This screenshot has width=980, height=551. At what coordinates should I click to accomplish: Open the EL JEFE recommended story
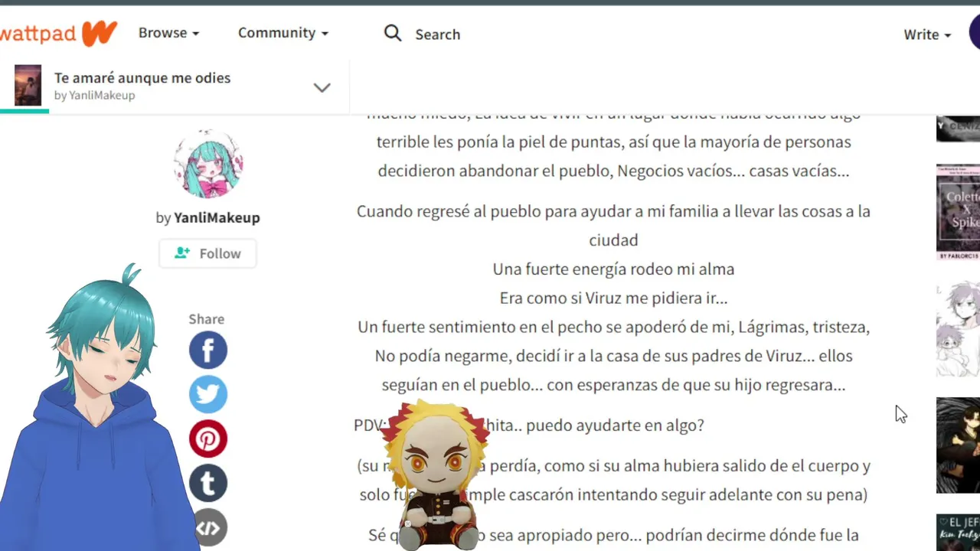point(958,533)
